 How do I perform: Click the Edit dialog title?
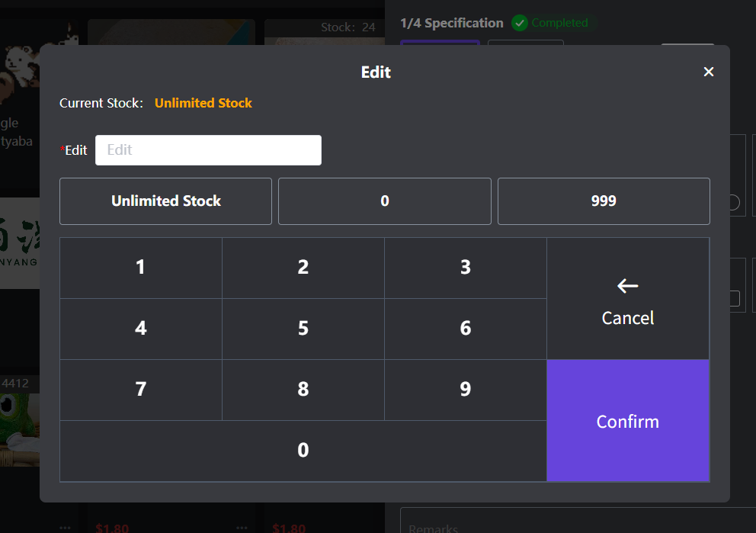tap(376, 72)
